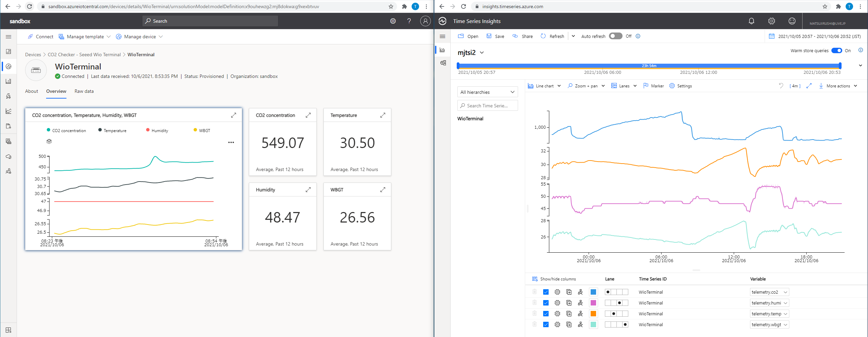Open the Devices icon in IoT Central sidebar
868x337 pixels.
coord(8,66)
